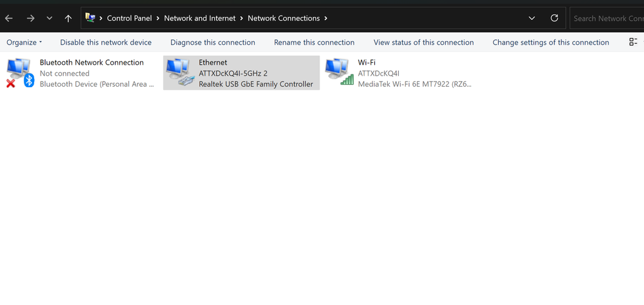
Task: Expand chevron after Network Connections breadcrumb
Action: pos(326,18)
